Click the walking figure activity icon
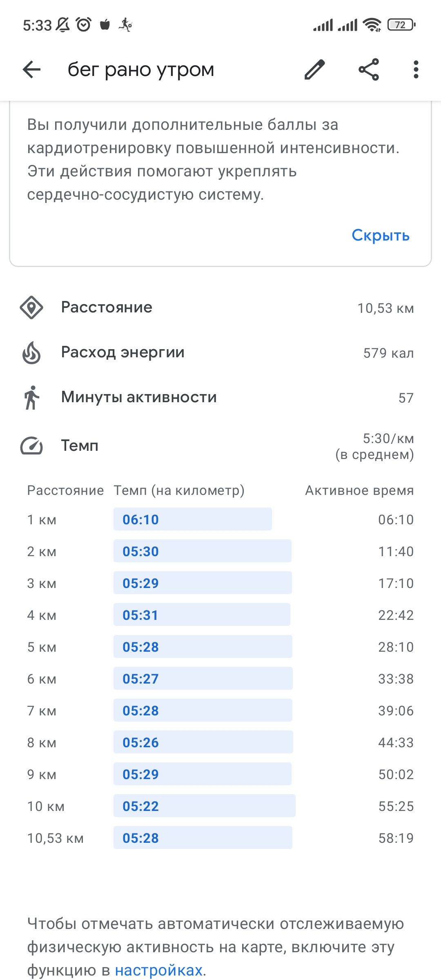The image size is (441, 980). point(31,398)
